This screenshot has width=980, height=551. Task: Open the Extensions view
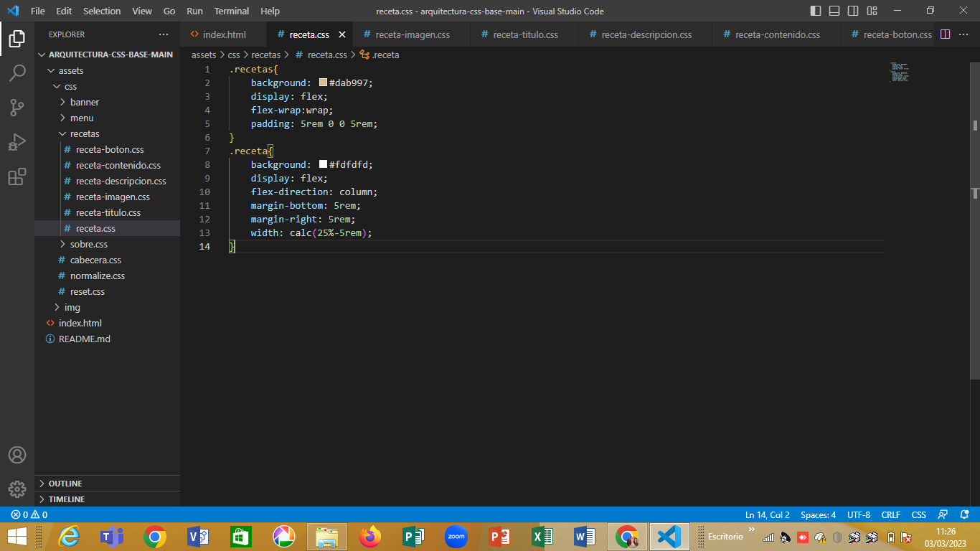point(17,176)
